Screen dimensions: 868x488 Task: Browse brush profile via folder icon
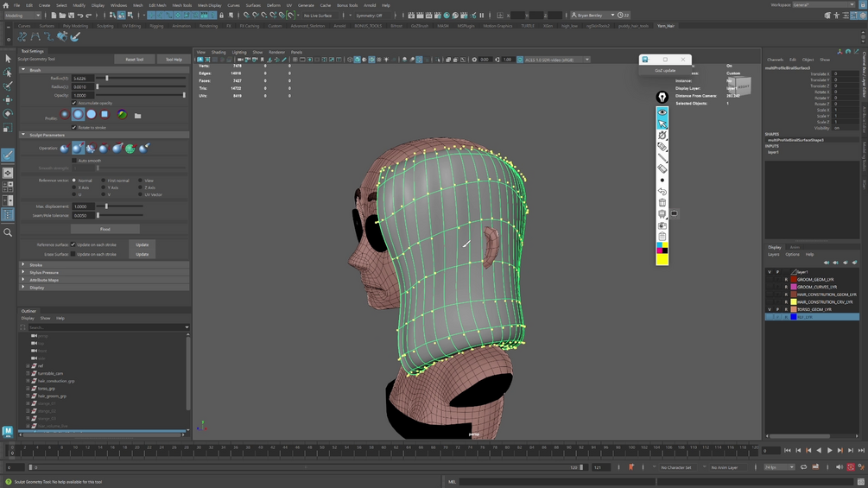(138, 116)
